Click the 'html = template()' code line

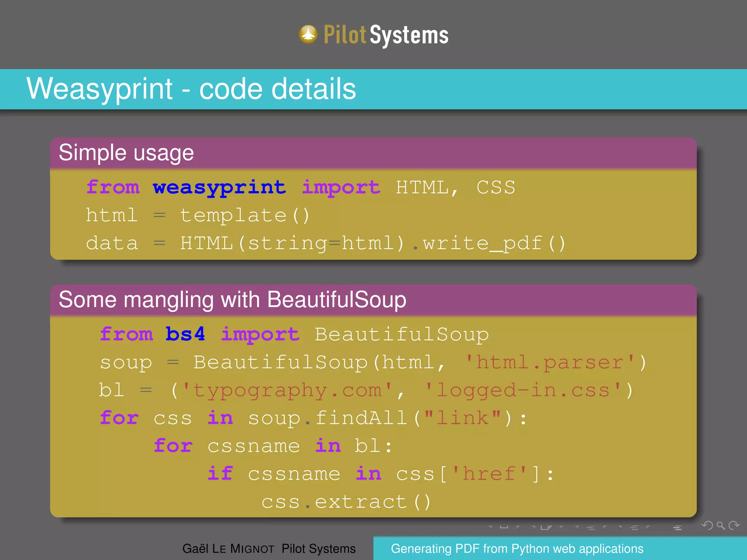198,215
